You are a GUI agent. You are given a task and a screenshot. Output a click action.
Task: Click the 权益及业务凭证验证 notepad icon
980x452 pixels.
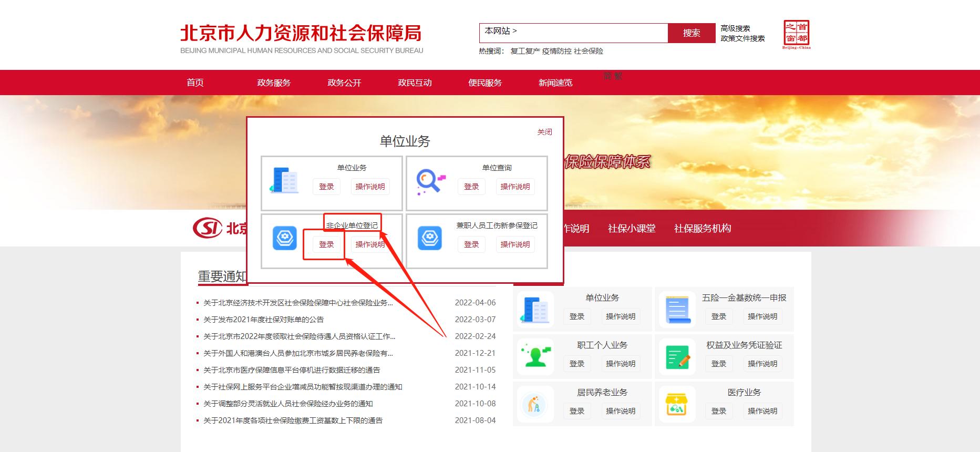[x=677, y=357]
